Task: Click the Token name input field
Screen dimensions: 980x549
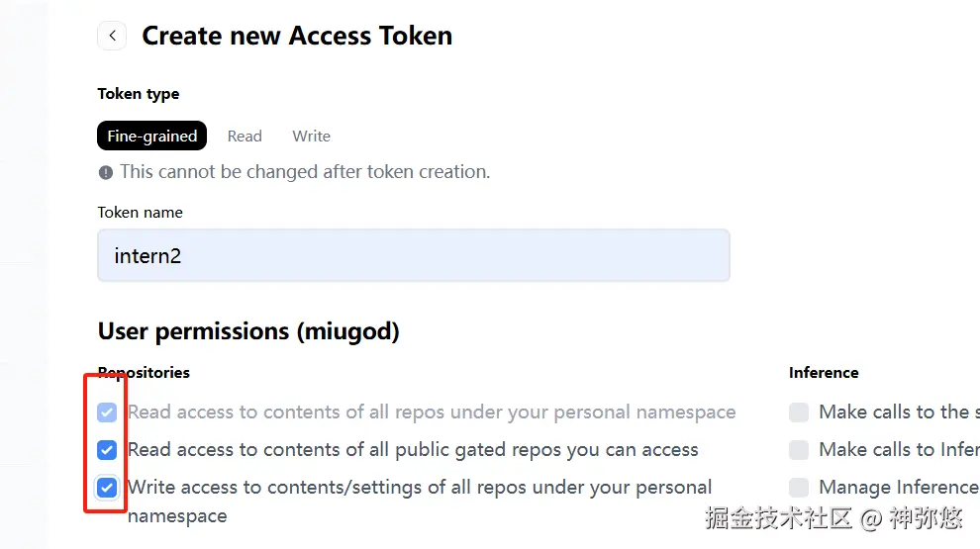Action: click(413, 256)
